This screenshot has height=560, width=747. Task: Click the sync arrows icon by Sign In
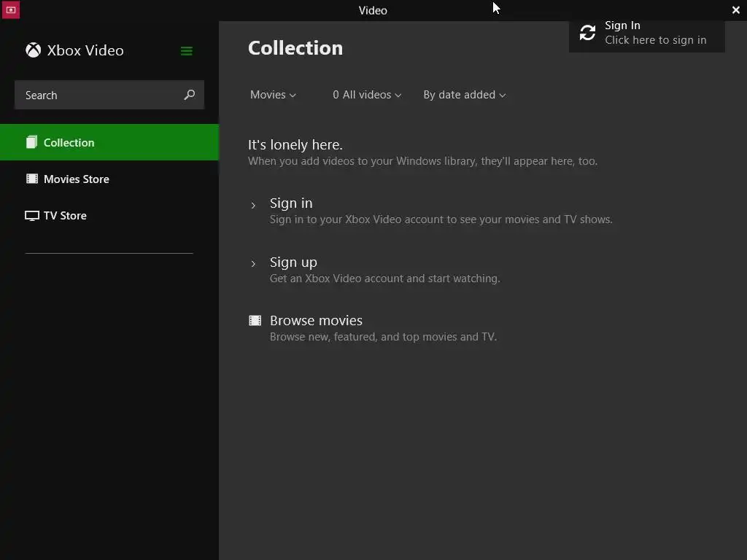587,32
